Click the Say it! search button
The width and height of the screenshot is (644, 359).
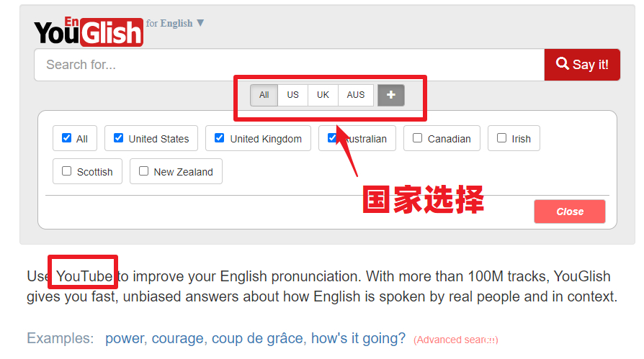pyautogui.click(x=582, y=65)
